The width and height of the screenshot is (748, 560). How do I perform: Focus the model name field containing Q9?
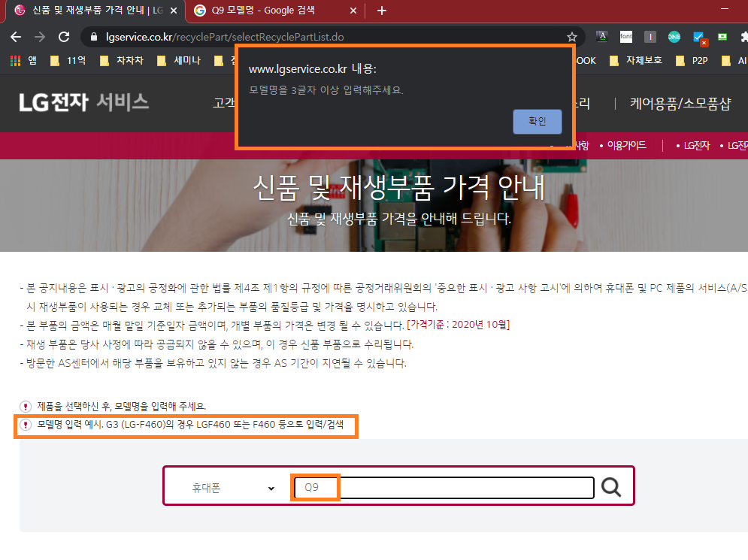coord(444,488)
